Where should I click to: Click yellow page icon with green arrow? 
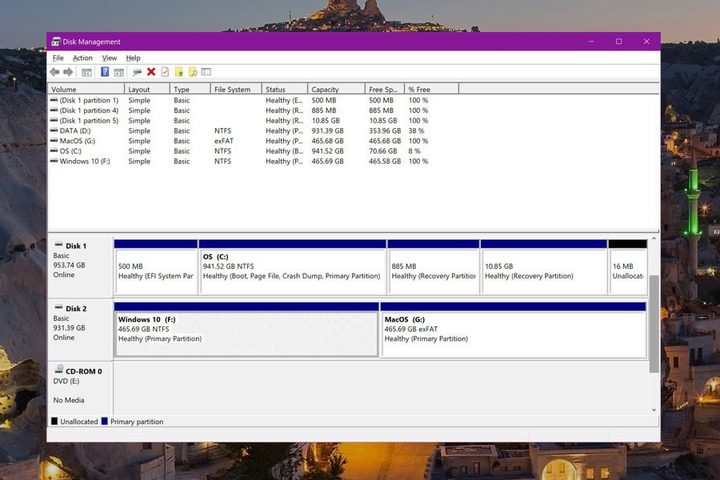(x=179, y=72)
